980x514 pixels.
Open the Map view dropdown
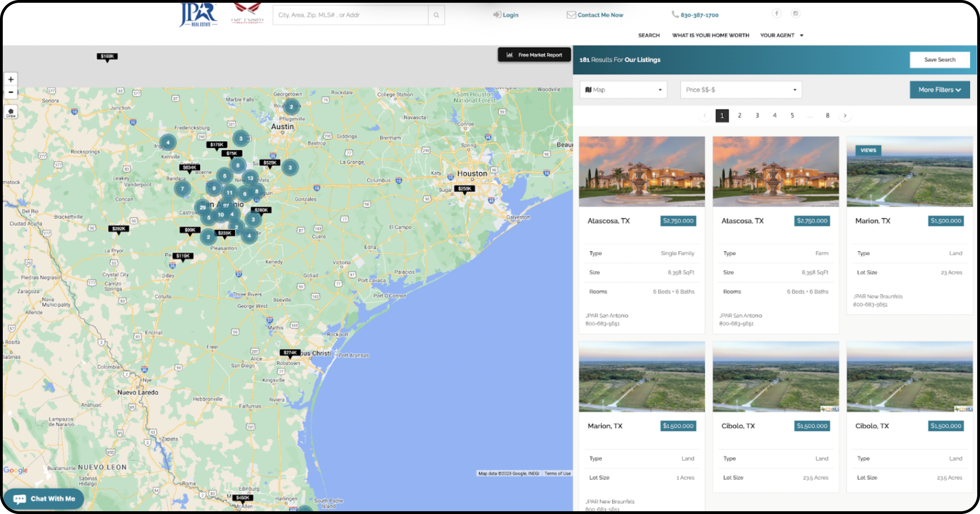pos(623,90)
